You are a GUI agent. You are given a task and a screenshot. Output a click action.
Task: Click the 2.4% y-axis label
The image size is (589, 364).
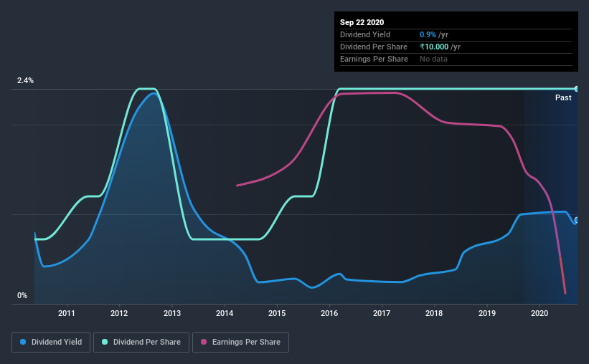coord(25,81)
